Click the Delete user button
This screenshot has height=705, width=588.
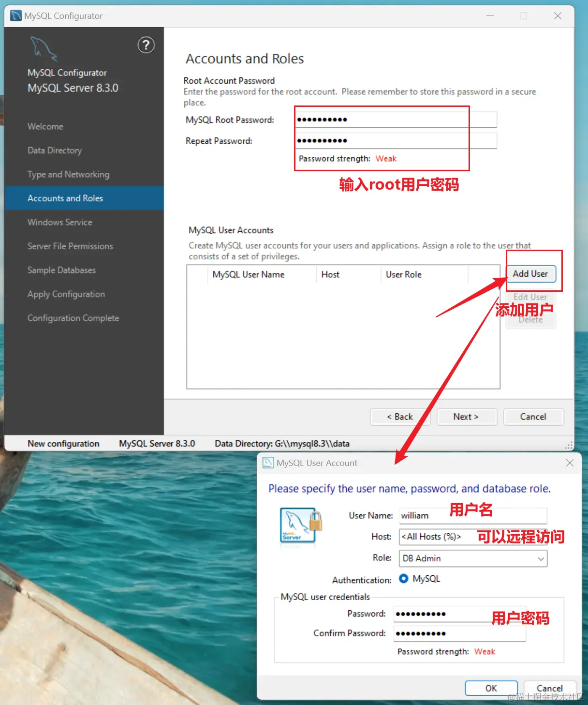(531, 320)
